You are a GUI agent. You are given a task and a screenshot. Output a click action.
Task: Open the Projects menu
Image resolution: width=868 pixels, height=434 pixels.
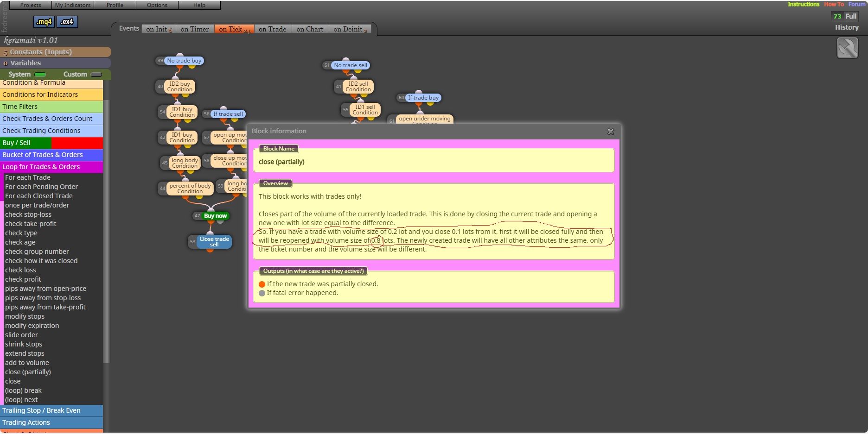(31, 5)
